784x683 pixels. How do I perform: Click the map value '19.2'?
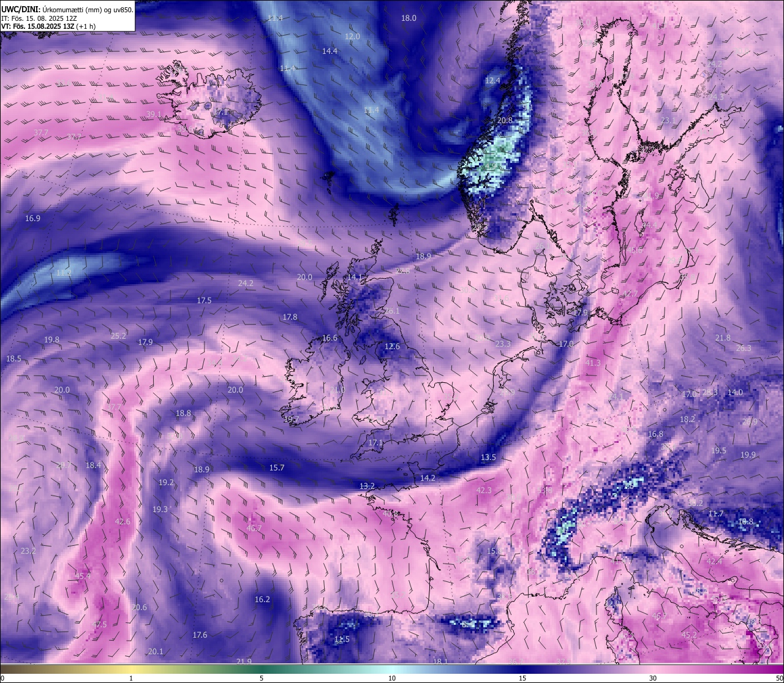tap(166, 483)
